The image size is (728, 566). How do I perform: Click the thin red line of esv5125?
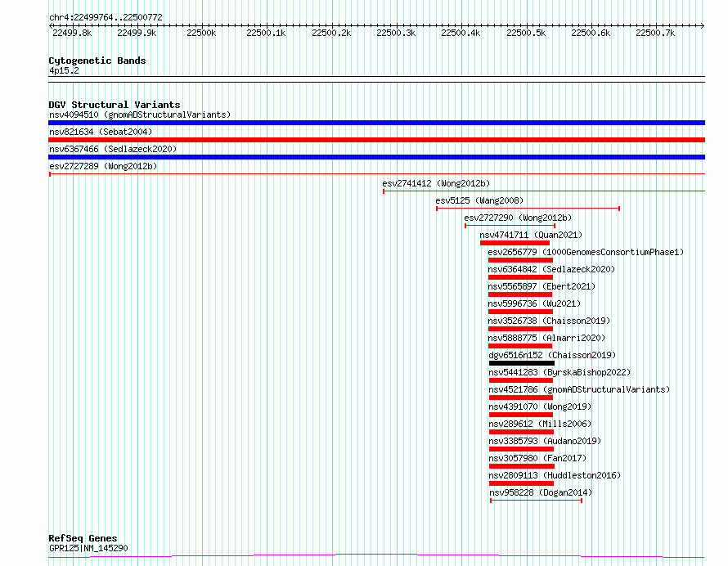(x=528, y=209)
